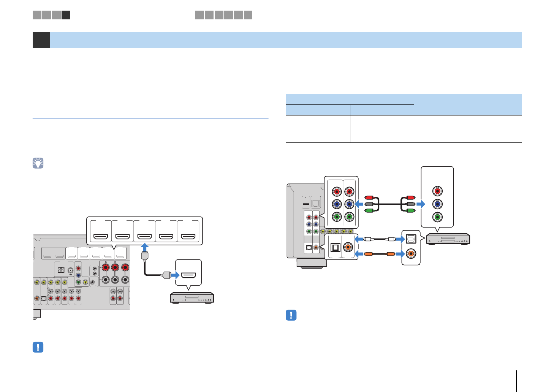554x392 pixels.
Task: Click the optical jack on the video device
Action: click(411, 239)
